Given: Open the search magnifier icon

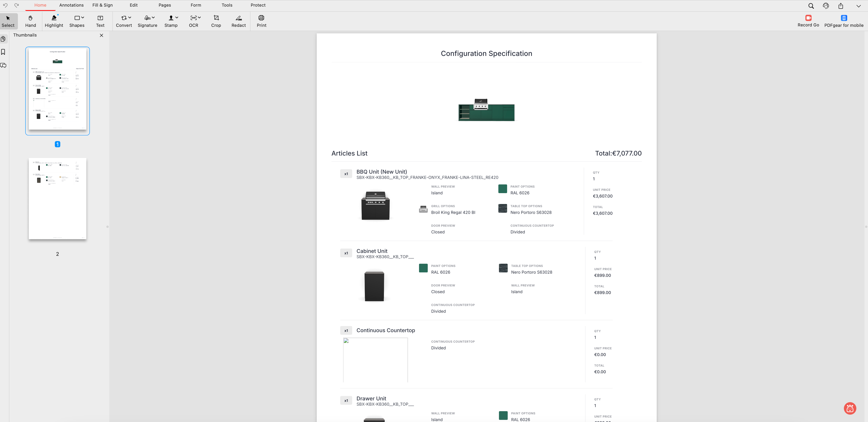Looking at the screenshot, I should [x=811, y=6].
